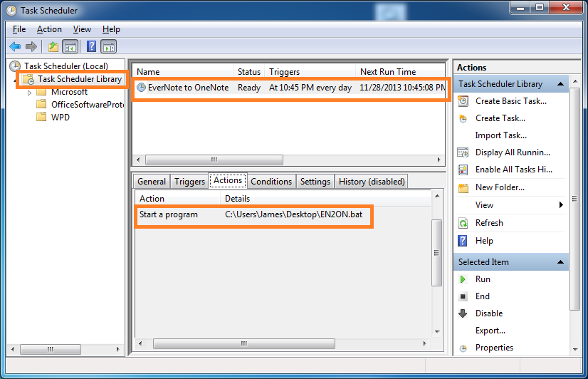Viewport: 588px width, 379px height.
Task: Click the Create Basic Task icon
Action: (463, 101)
